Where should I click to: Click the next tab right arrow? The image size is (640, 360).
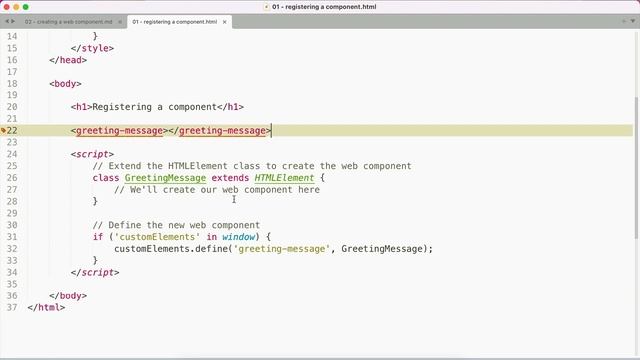point(13,21)
